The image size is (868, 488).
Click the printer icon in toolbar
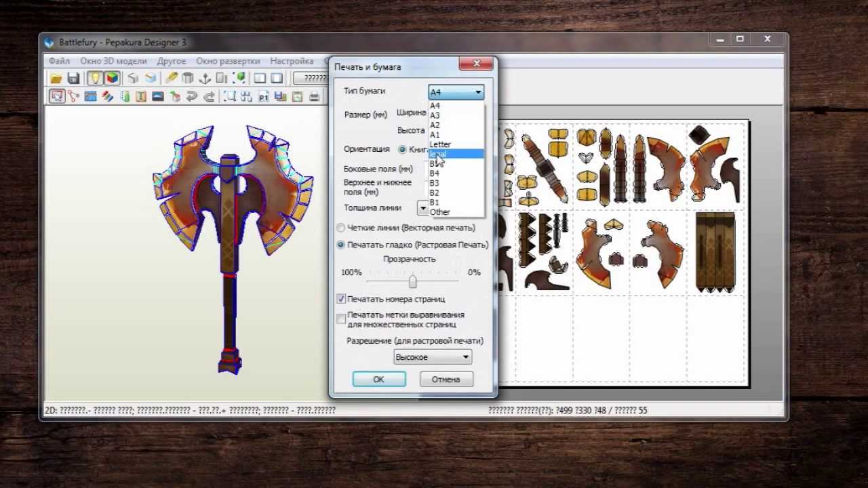[314, 96]
